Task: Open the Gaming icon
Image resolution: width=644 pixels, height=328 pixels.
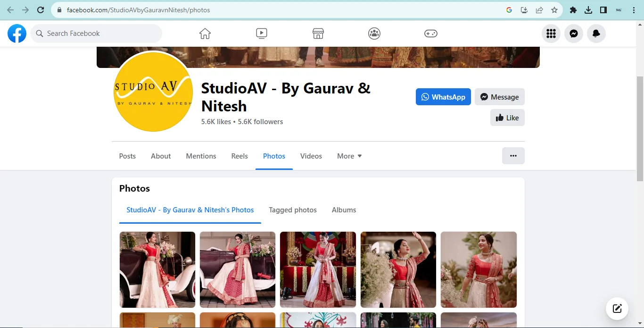Action: tap(431, 34)
